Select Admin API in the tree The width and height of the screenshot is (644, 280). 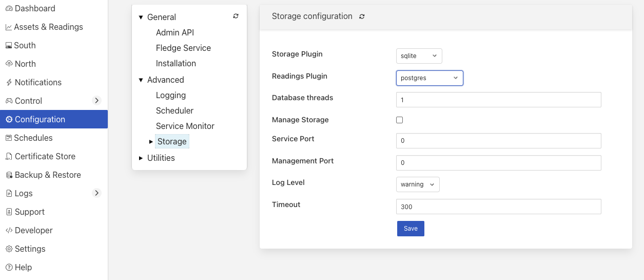(175, 32)
